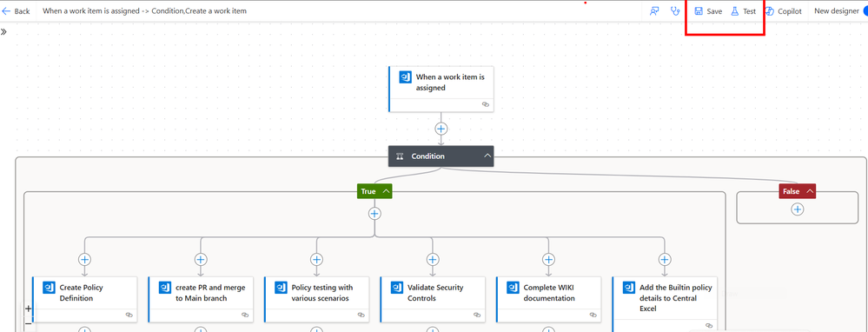Viewport: 868px width, 332px height.
Task: Open Validate Security Controls action card
Action: 433,299
